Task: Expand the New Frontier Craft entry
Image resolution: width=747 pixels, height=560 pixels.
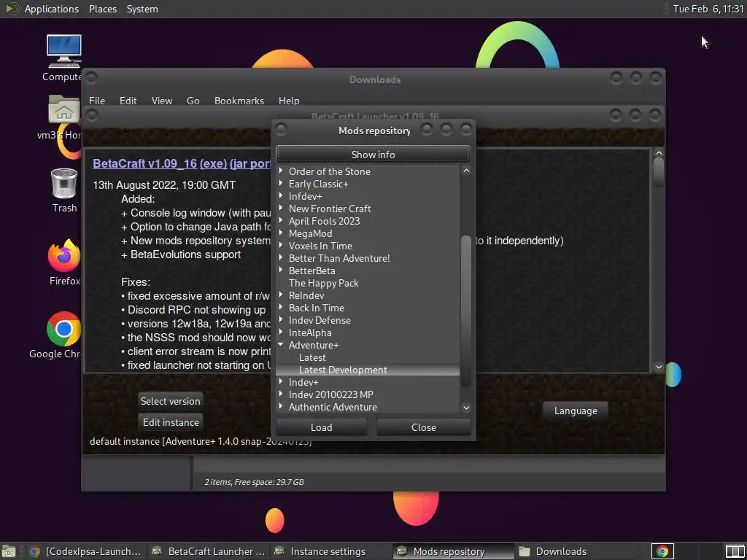Action: [281, 208]
